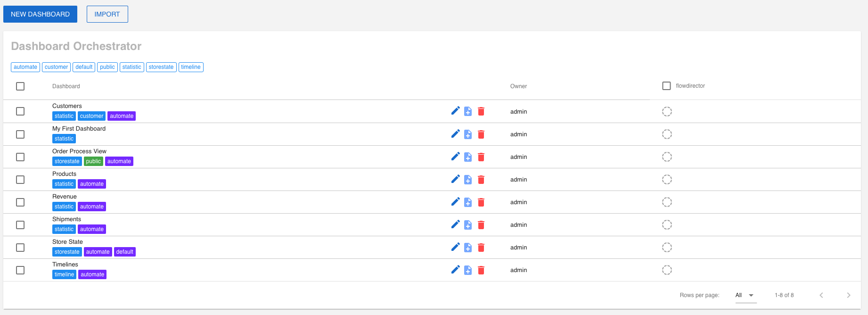Duplicate the My First Dashboard entry
Screen dimensions: 868x315
[x=468, y=134]
